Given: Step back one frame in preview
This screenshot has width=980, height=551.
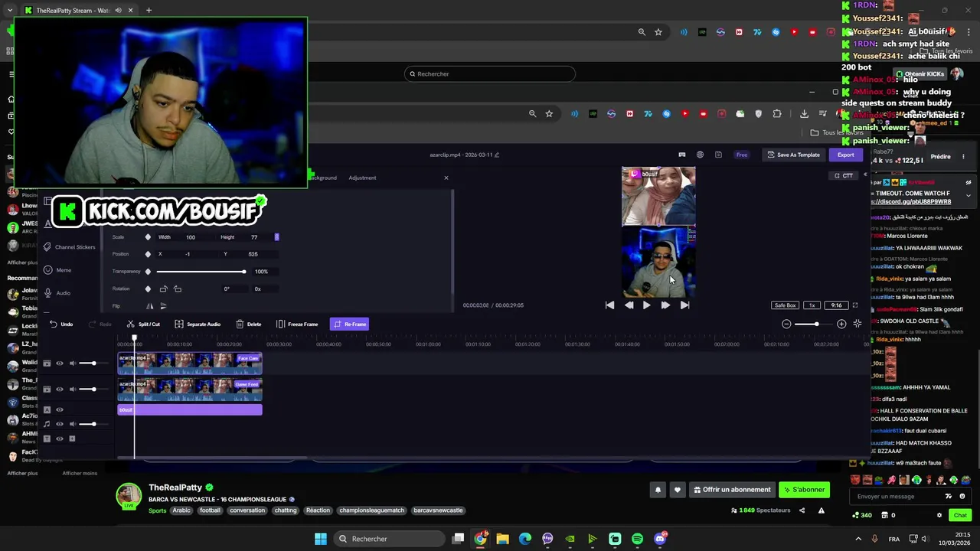Looking at the screenshot, I should coord(629,305).
